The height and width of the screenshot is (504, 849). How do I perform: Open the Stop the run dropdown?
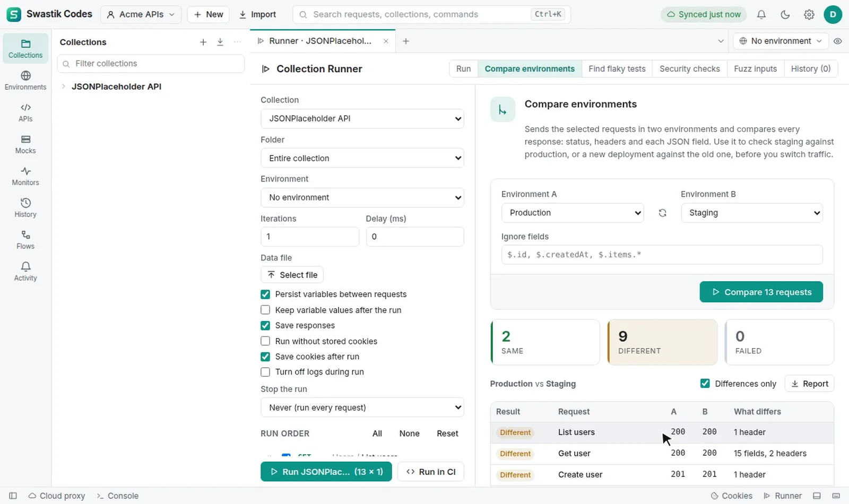tap(362, 407)
